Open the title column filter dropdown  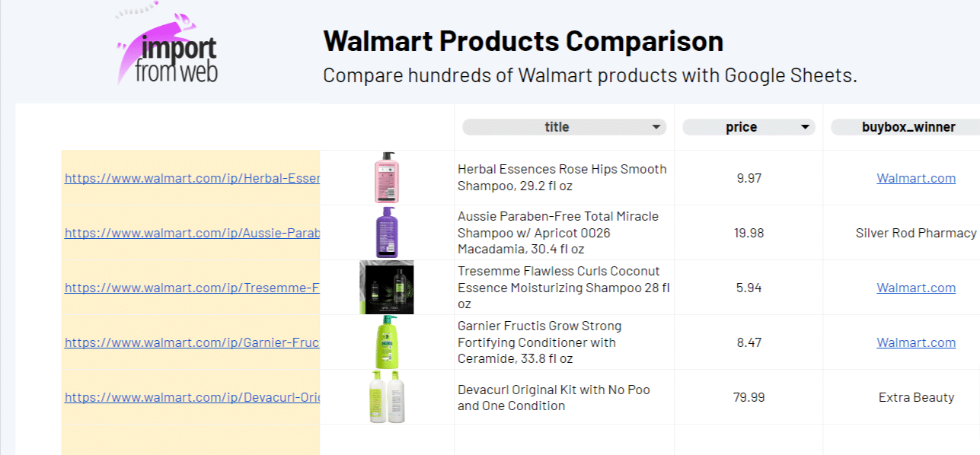656,128
